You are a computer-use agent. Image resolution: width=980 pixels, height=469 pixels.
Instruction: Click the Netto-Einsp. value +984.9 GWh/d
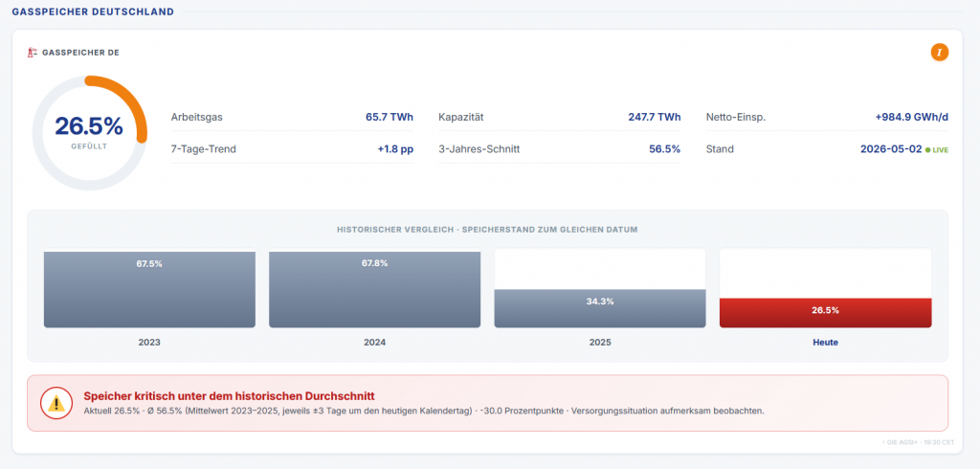pyautogui.click(x=912, y=117)
